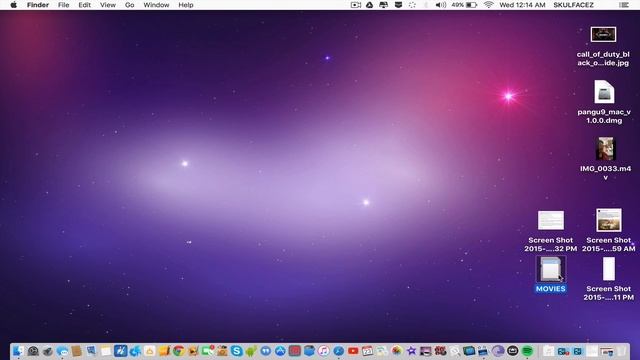Image resolution: width=640 pixels, height=360 pixels.
Task: Click the Google Drive menu bar icon
Action: tap(369, 5)
